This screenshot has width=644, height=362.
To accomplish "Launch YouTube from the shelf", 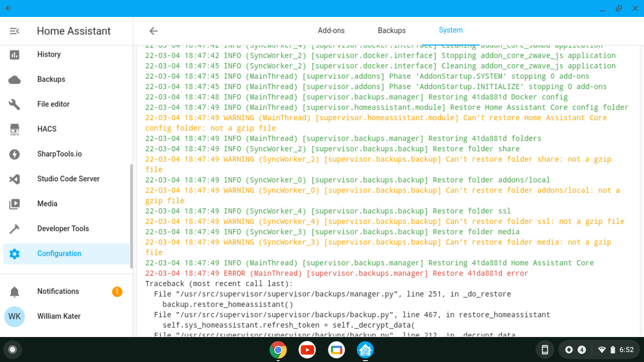I will pos(307,350).
